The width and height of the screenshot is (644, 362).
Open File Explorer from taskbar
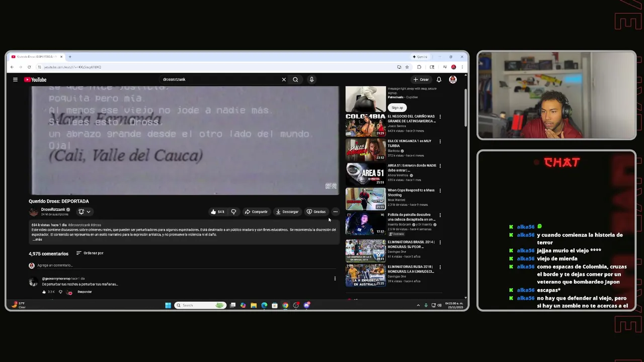pyautogui.click(x=254, y=305)
